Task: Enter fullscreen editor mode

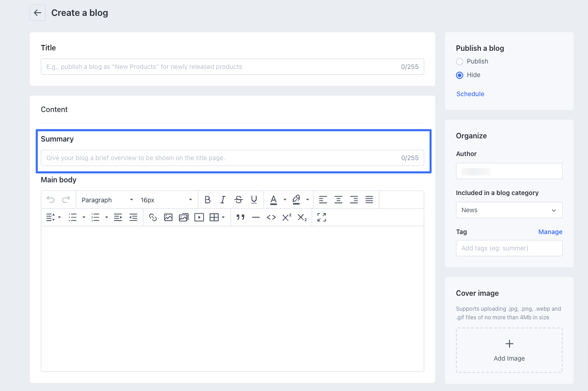Action: pyautogui.click(x=322, y=218)
